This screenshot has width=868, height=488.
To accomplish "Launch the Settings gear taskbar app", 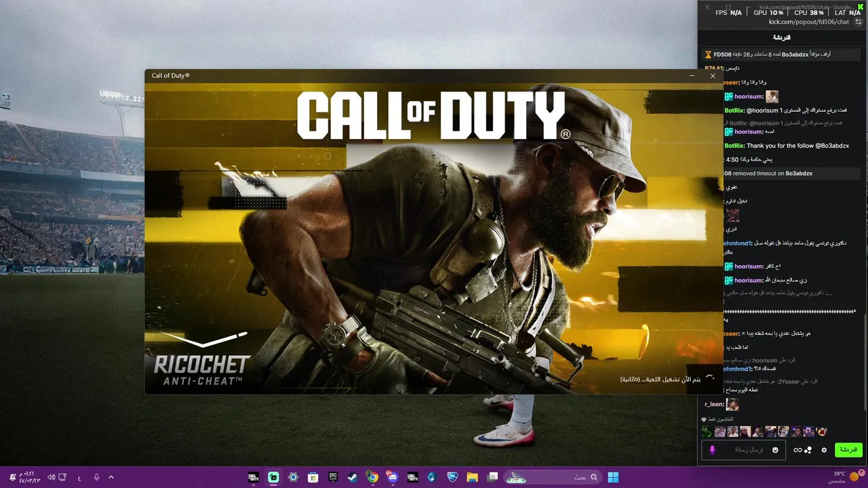I will click(x=293, y=477).
